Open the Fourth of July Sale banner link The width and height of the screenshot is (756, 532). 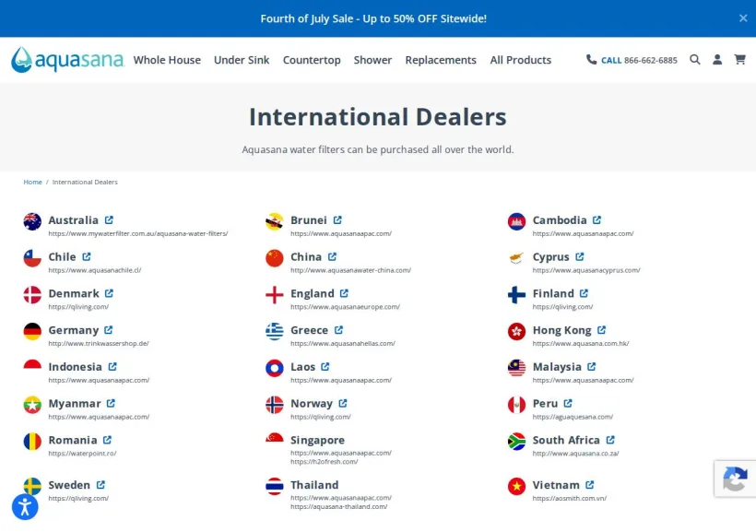[x=373, y=18]
